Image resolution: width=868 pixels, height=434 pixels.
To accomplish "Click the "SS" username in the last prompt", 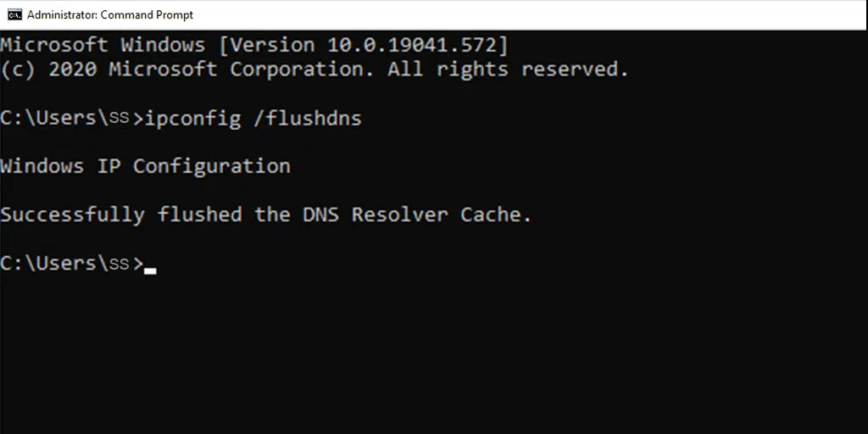I will coord(119,264).
